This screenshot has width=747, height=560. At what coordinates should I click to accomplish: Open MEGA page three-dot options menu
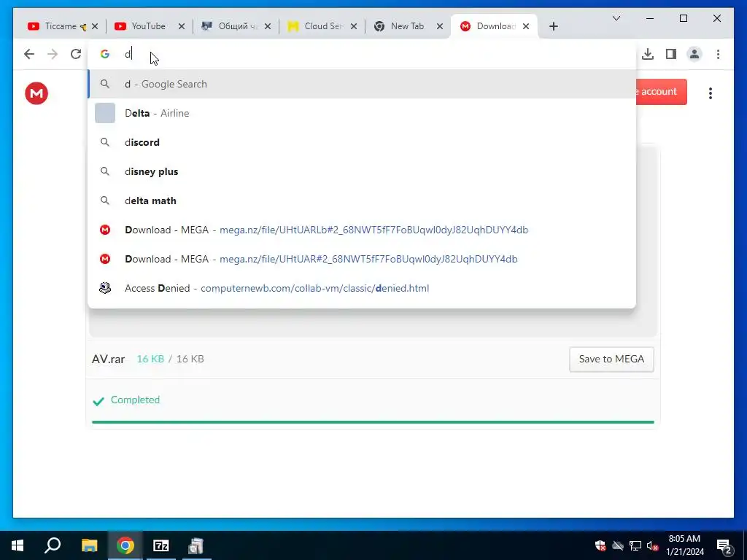[x=711, y=93]
